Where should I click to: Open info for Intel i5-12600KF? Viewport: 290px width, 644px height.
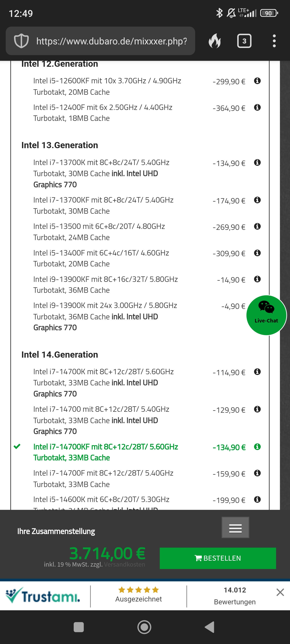257,81
